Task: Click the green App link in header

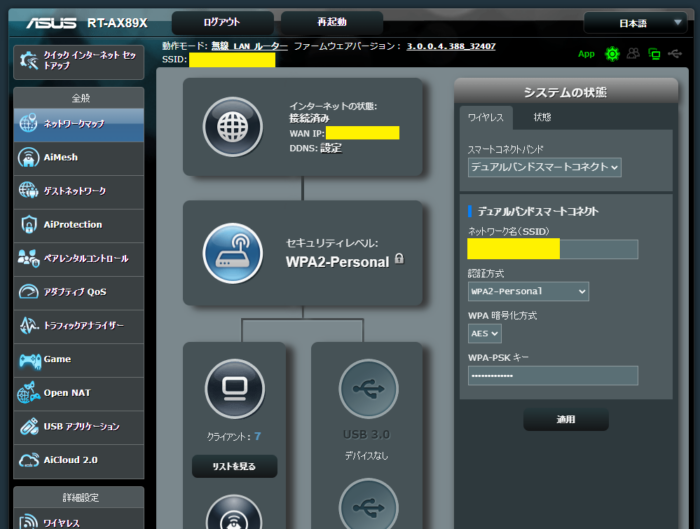Action: 586,54
